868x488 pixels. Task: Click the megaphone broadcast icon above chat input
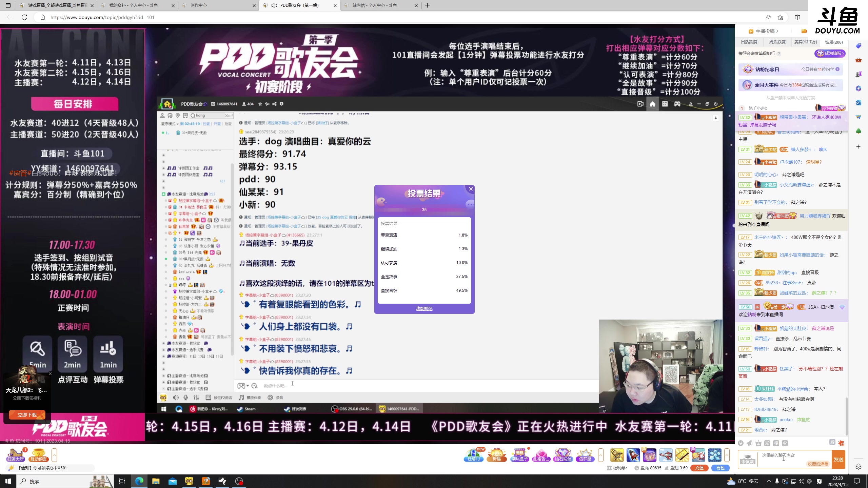coord(750,443)
